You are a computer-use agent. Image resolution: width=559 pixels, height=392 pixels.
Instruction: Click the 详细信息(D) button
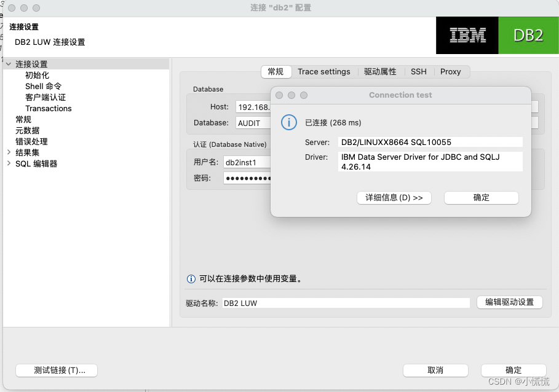pos(394,197)
